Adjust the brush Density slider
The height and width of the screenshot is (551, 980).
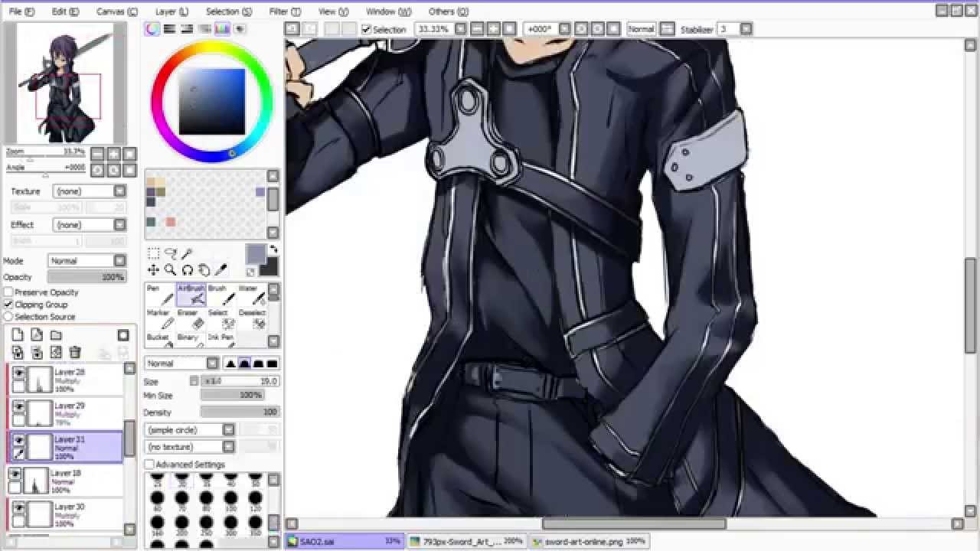point(240,412)
